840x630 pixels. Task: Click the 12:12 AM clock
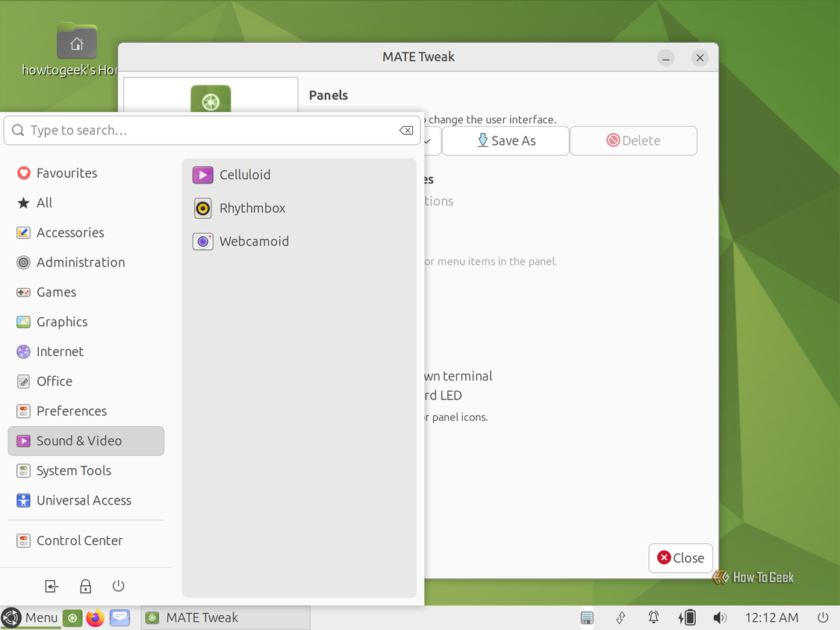coord(771,617)
